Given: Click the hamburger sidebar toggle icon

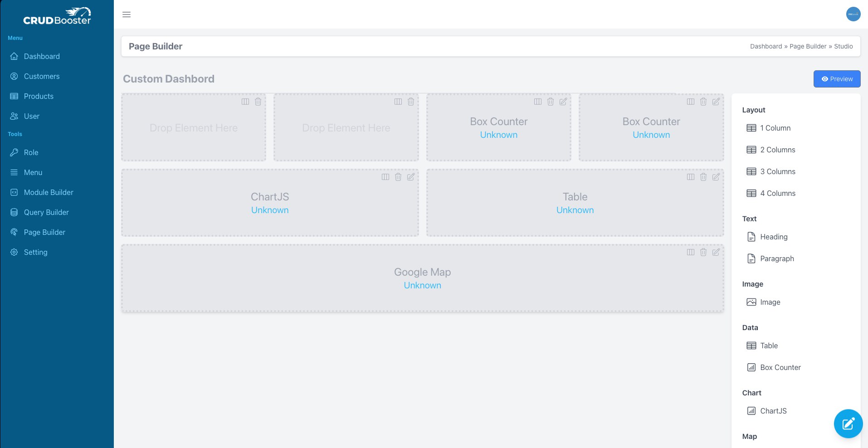Looking at the screenshot, I should click(127, 15).
